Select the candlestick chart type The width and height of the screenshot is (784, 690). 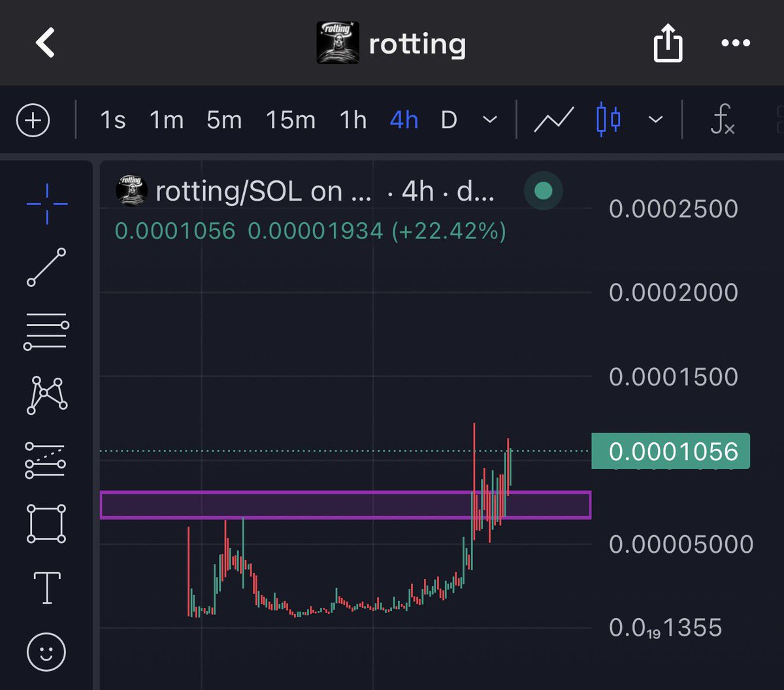(x=608, y=120)
